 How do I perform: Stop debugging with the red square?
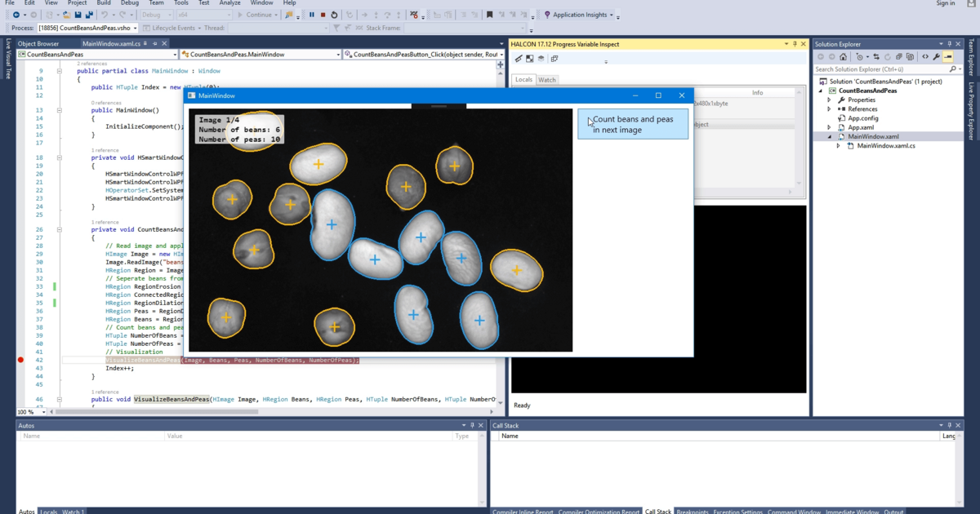[x=323, y=15]
